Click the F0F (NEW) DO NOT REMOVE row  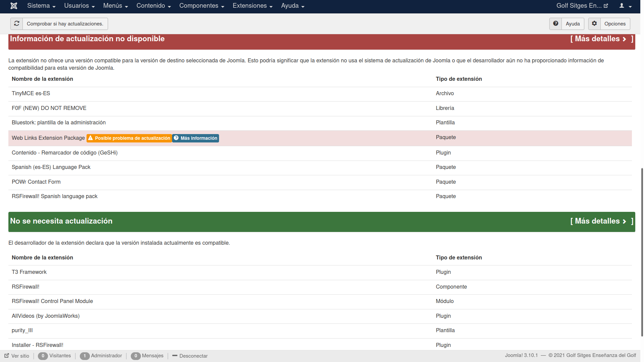pos(320,108)
